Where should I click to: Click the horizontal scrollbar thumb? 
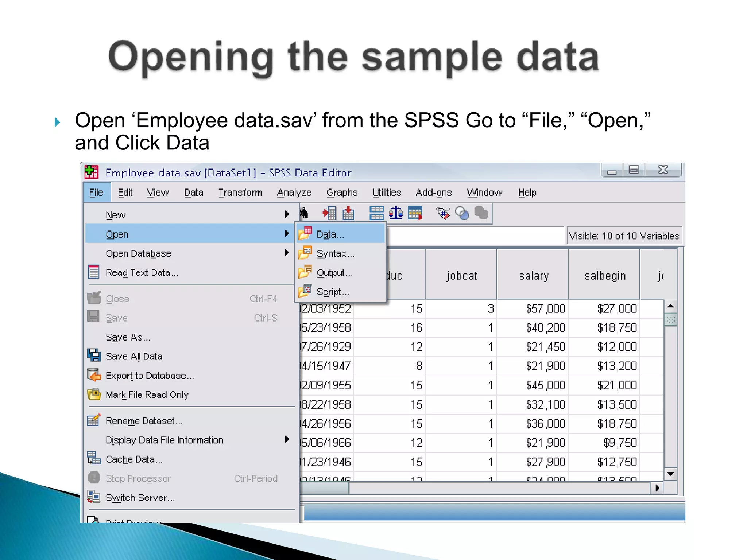[x=324, y=488]
